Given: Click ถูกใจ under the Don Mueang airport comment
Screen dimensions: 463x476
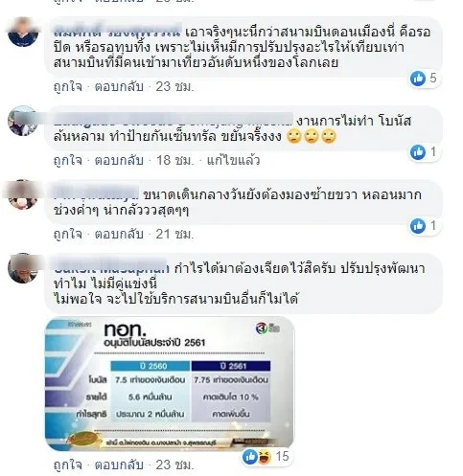Looking at the screenshot, I should point(68,87).
